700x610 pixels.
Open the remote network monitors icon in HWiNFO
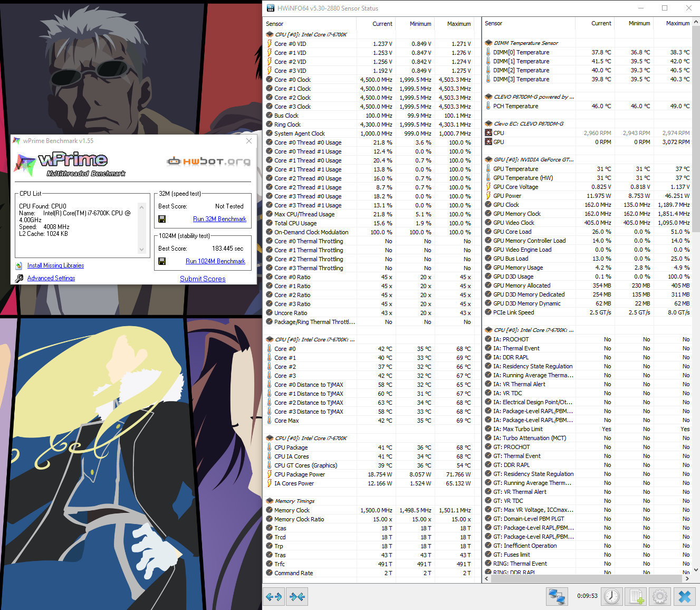[557, 596]
